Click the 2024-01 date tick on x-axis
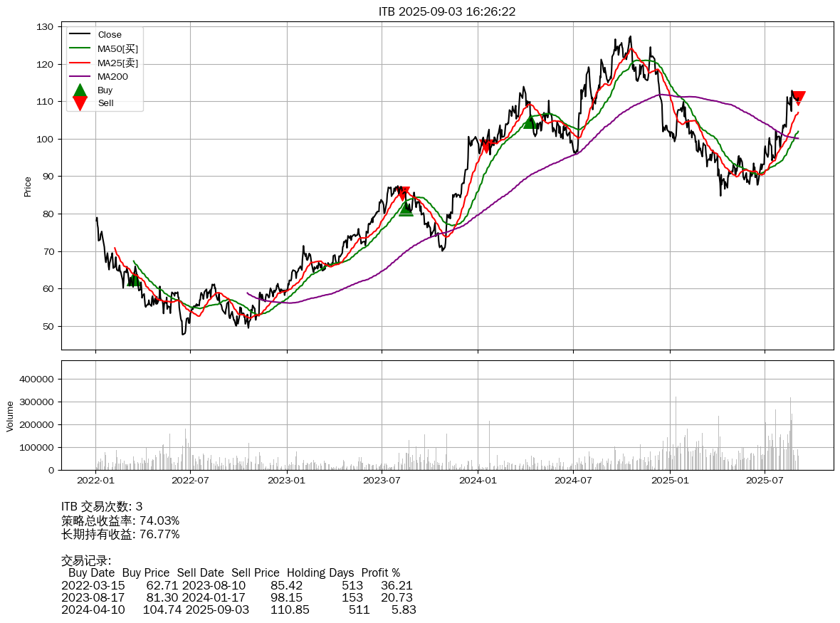 pyautogui.click(x=478, y=481)
